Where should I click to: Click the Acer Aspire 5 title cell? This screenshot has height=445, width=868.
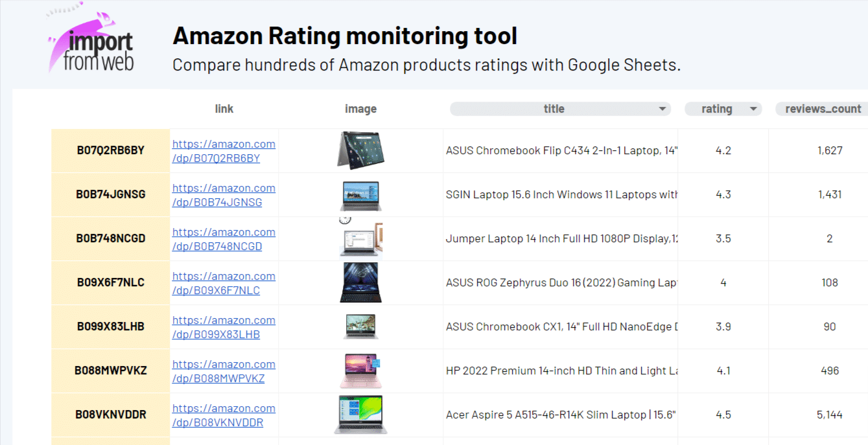[x=561, y=415]
